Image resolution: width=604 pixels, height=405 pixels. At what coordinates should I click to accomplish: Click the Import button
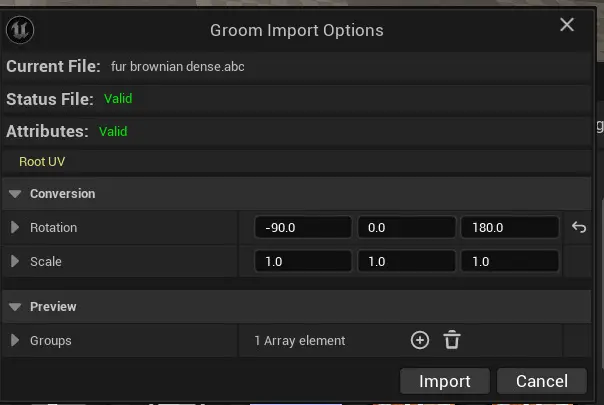tap(445, 381)
